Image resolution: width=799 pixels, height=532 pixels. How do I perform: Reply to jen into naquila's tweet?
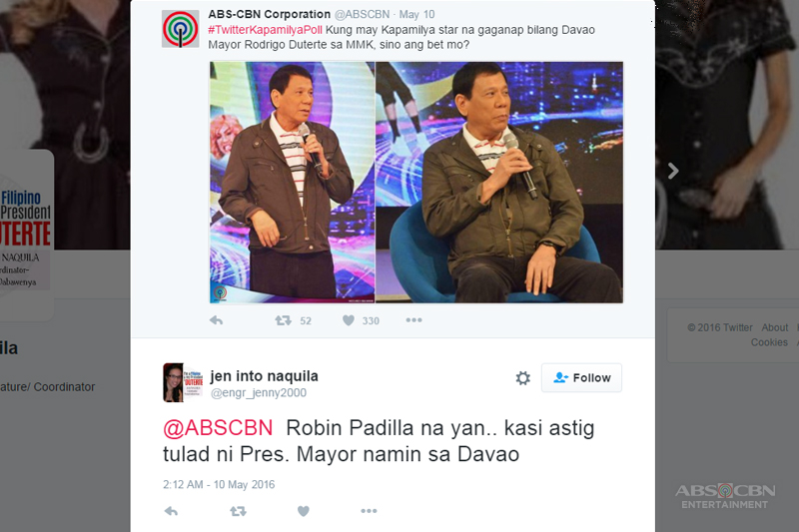tap(171, 511)
